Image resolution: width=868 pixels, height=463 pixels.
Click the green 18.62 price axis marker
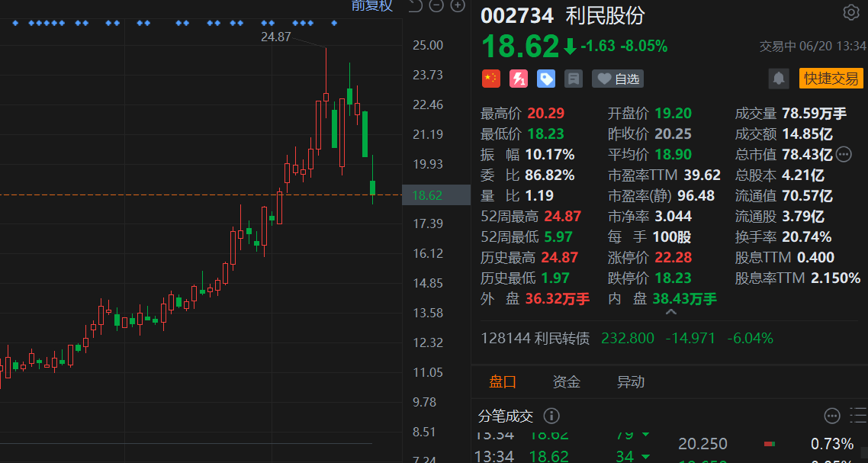pos(436,195)
